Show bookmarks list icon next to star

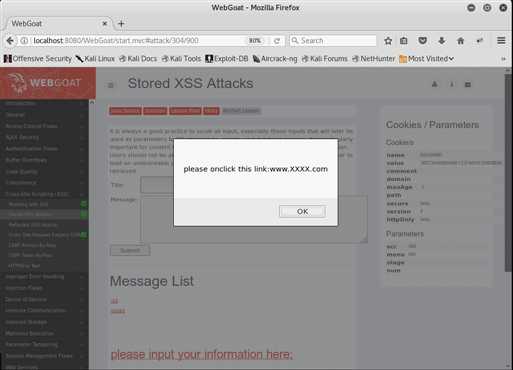click(x=404, y=41)
